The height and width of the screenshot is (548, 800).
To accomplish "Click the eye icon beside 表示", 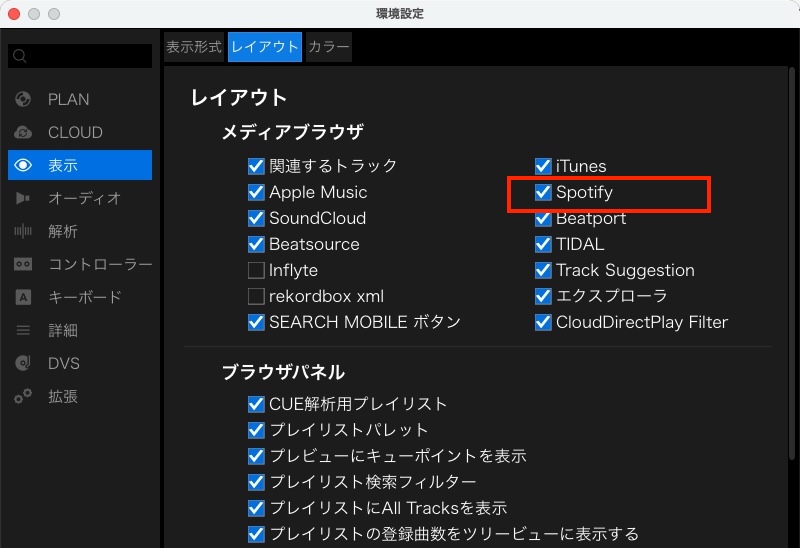I will coord(23,165).
